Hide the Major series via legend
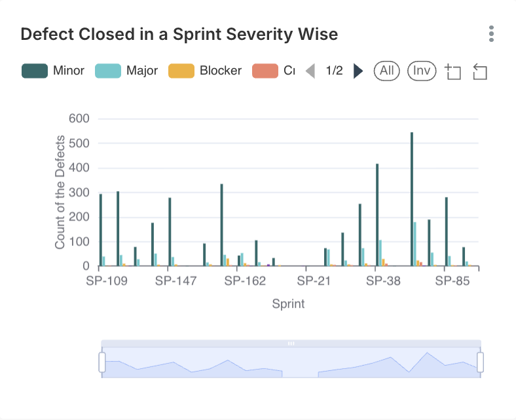Screen dimensions: 516x420 coord(127,71)
